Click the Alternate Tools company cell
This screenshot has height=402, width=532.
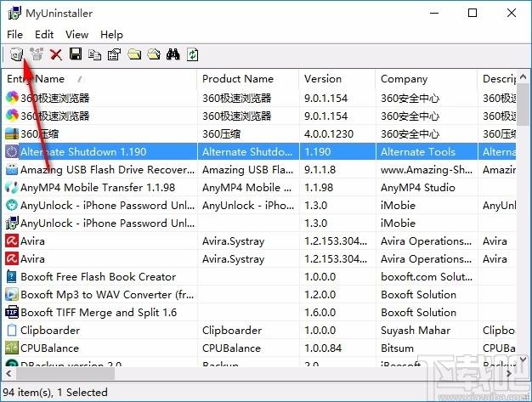pyautogui.click(x=417, y=151)
